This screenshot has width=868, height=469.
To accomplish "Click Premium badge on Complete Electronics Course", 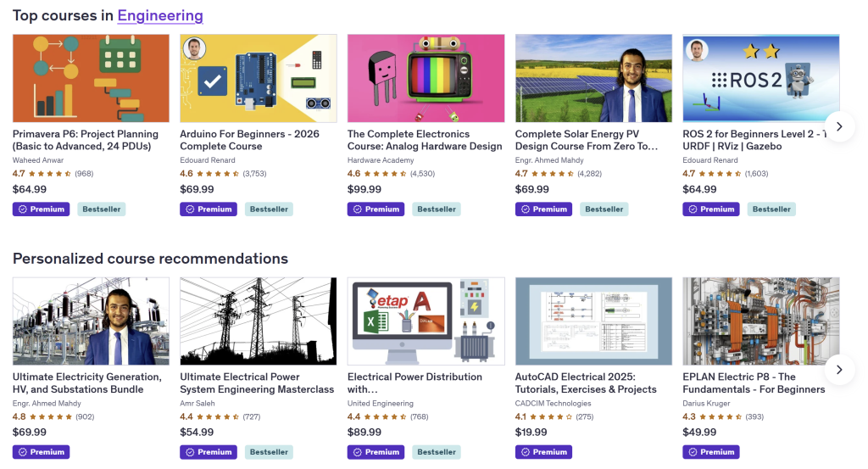I will pyautogui.click(x=376, y=209).
